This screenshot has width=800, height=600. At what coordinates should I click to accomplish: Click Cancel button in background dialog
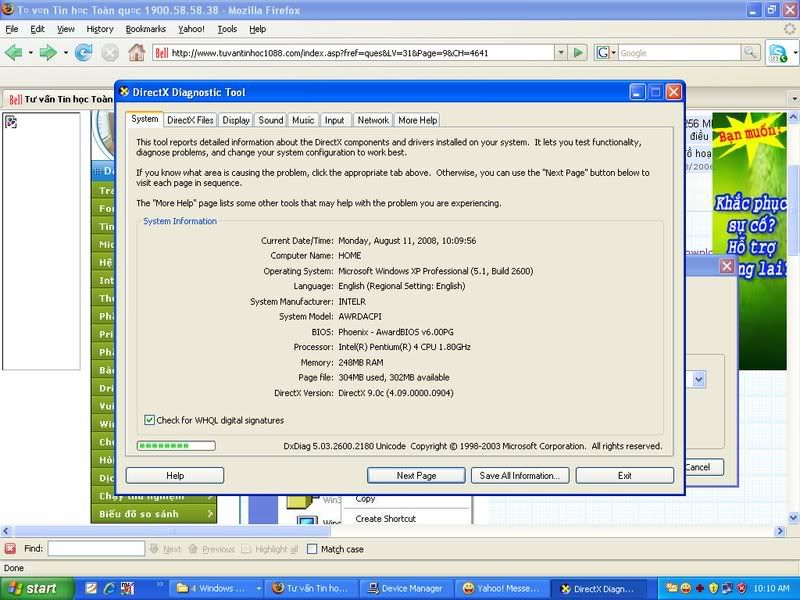coord(704,467)
